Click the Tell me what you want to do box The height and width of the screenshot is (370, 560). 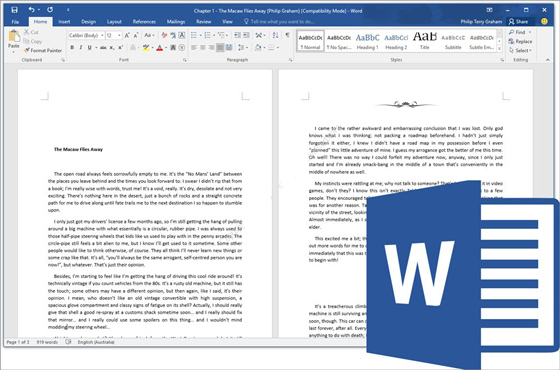(279, 21)
